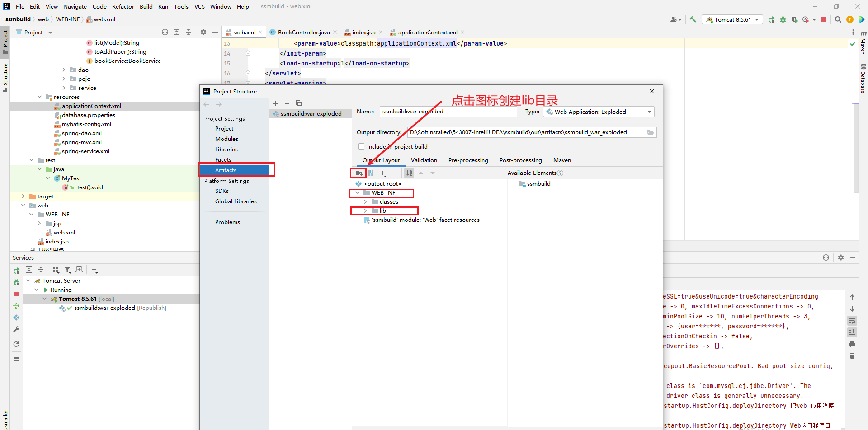The width and height of the screenshot is (868, 430).
Task: Switch to the Pre-processing tab
Action: tap(468, 160)
